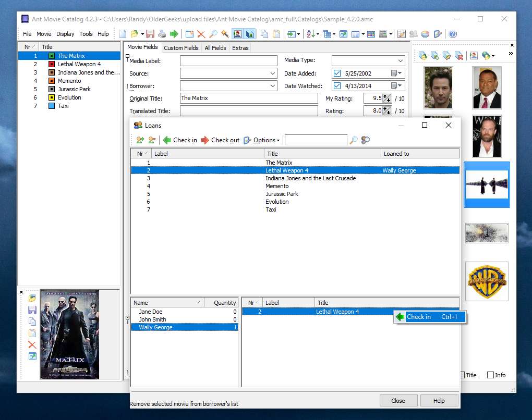Switch to the All Fields tab
532x420 pixels.
[x=215, y=48]
